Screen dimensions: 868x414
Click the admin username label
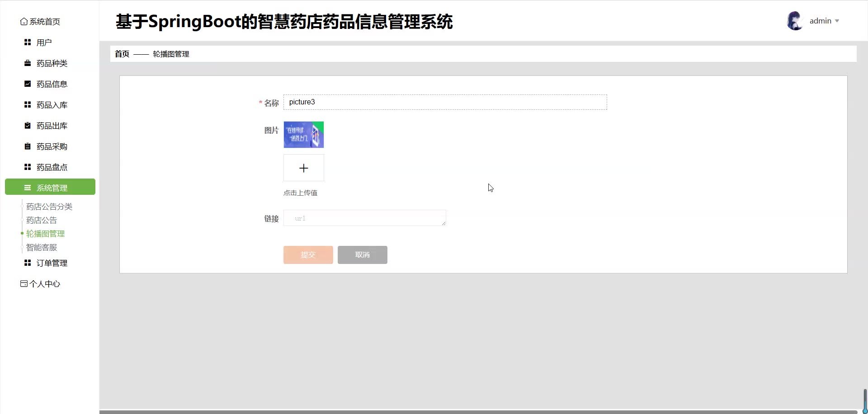pyautogui.click(x=820, y=21)
